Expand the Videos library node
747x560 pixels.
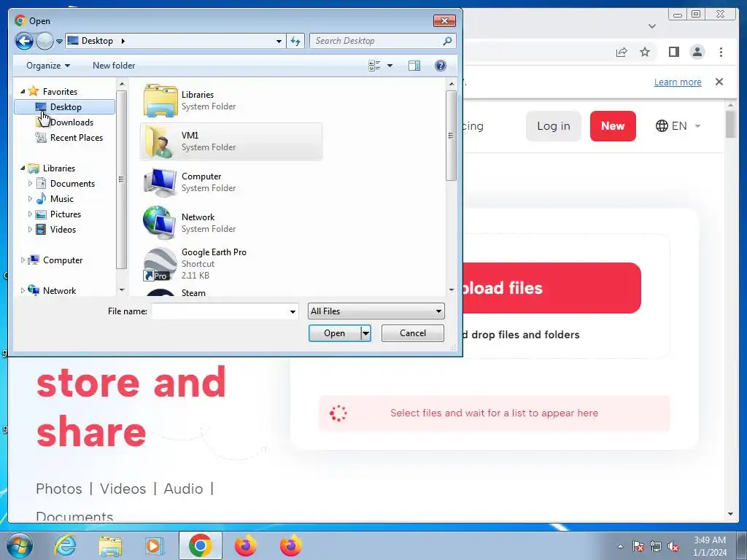(31, 229)
